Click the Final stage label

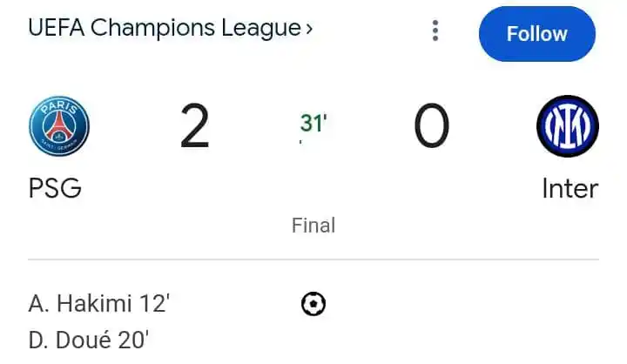pyautogui.click(x=313, y=226)
